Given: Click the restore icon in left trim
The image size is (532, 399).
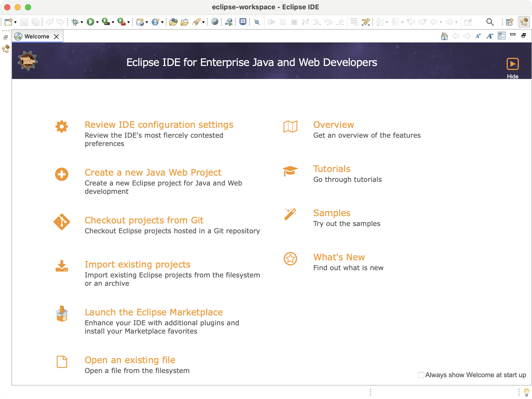Looking at the screenshot, I should (6, 38).
